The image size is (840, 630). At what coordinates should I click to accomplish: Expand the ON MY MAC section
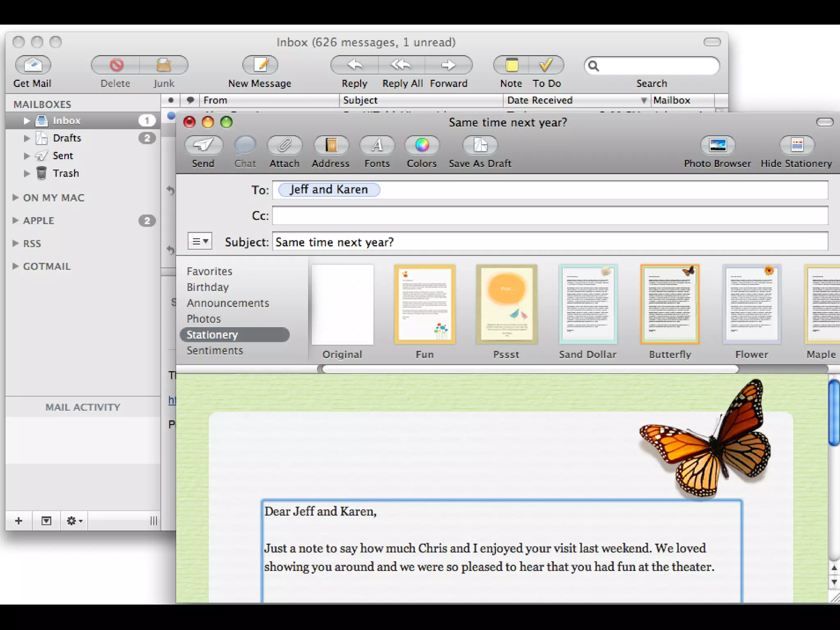[16, 198]
